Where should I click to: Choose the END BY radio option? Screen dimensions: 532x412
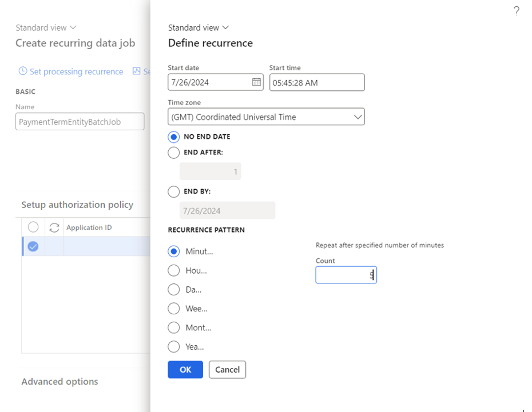[x=174, y=192]
